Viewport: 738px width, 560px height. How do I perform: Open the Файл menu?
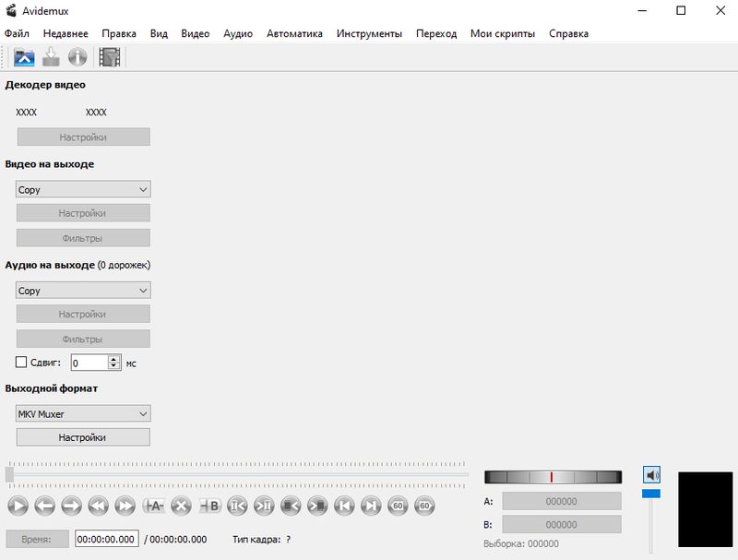[x=17, y=33]
